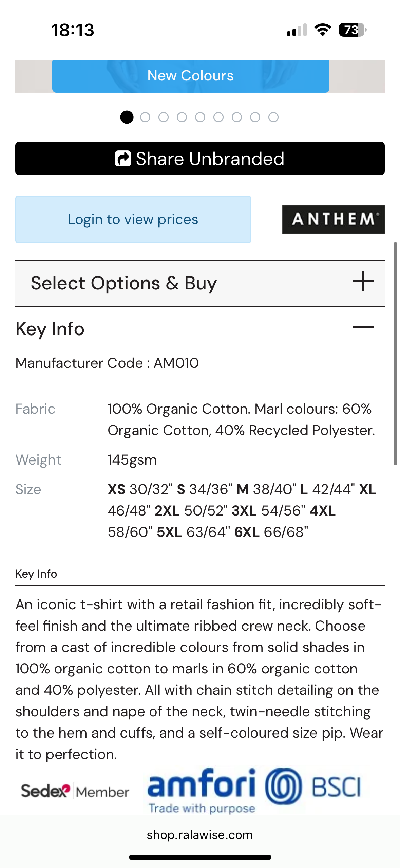400x868 pixels.
Task: Tap the share arrow icon
Action: coord(123,159)
